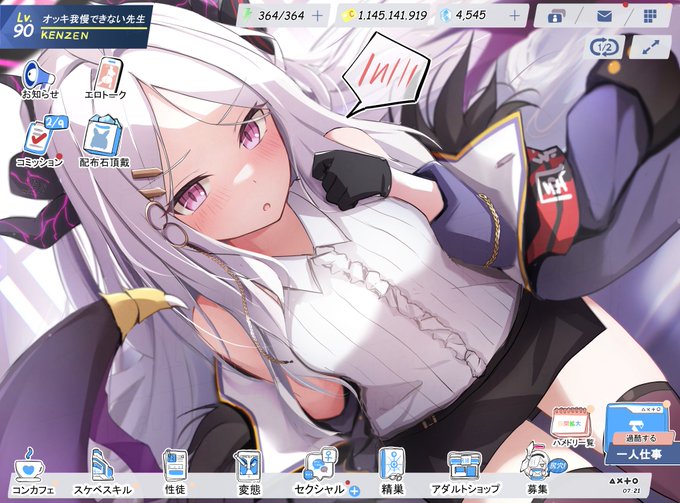680x503 pixels.
Task: Open the ID card account icon
Action: point(555,16)
